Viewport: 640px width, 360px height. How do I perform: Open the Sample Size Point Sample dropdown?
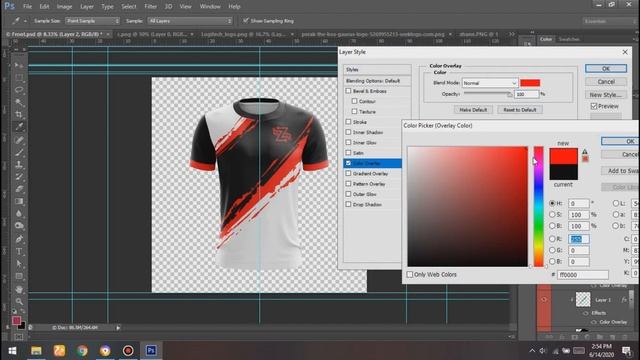93,21
